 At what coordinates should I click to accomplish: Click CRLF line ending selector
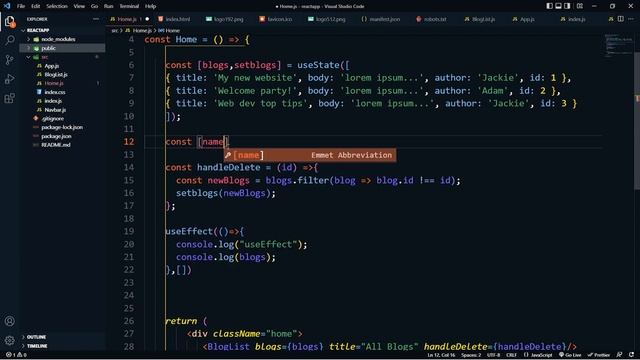(x=511, y=355)
